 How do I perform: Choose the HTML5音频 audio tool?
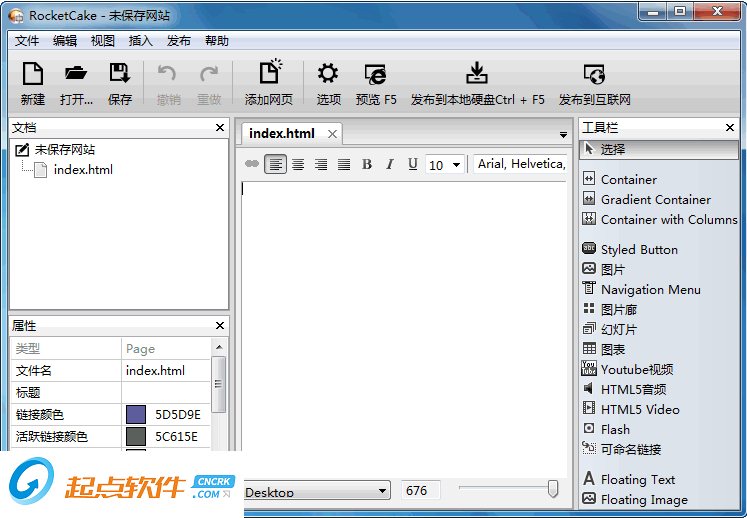tap(624, 390)
